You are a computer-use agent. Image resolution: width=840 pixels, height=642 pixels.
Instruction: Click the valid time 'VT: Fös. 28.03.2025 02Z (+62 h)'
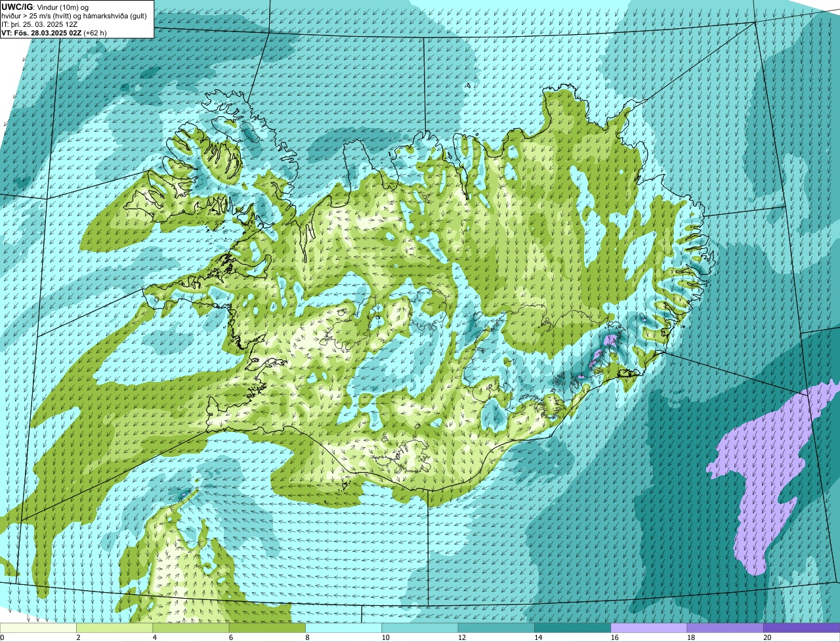pos(54,32)
